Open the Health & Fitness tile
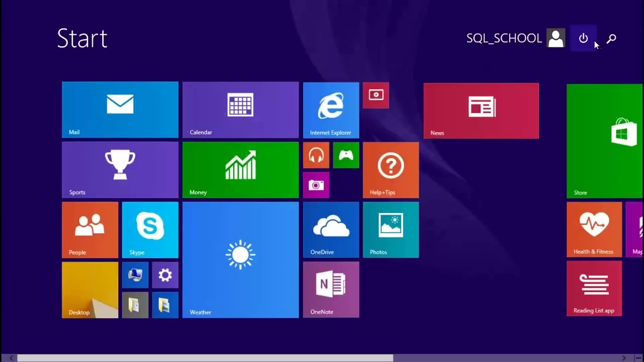644x362 pixels. [594, 230]
